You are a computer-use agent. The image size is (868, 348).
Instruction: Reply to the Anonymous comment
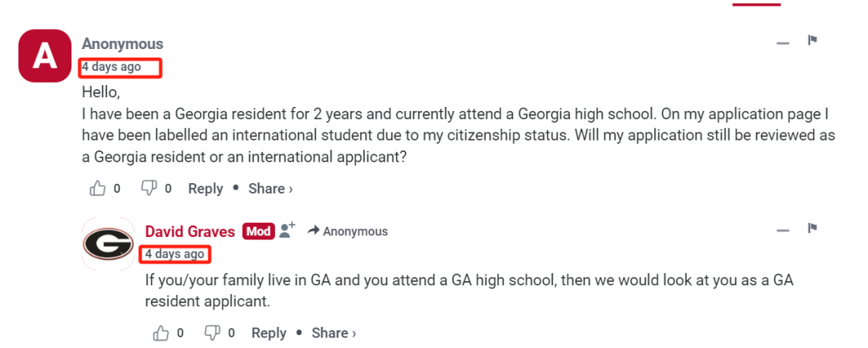(205, 189)
